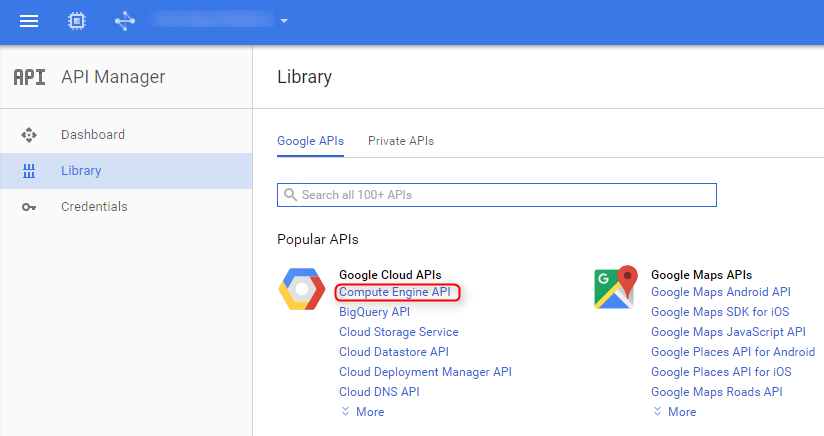Open the Cloud Storage Service link
The image size is (824, 436).
point(399,332)
